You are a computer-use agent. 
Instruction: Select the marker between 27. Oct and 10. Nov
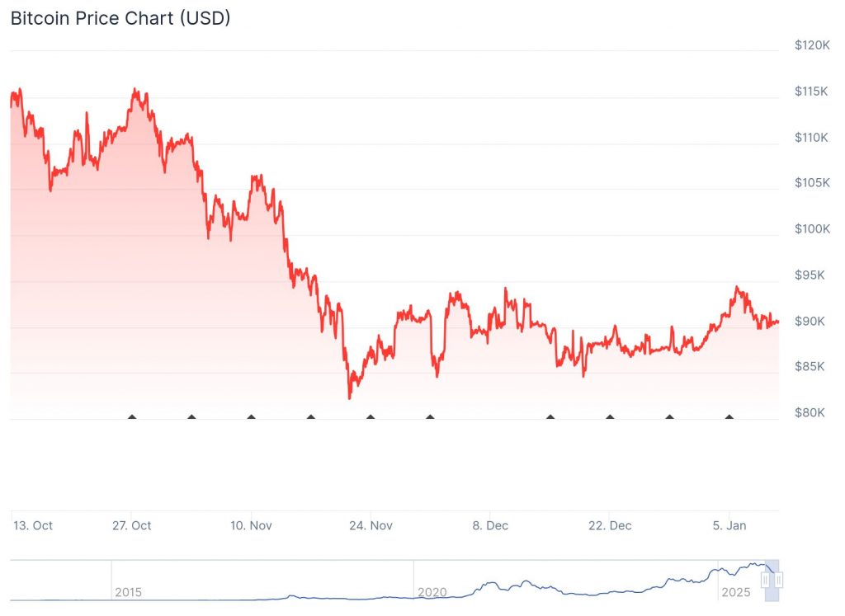click(x=191, y=417)
